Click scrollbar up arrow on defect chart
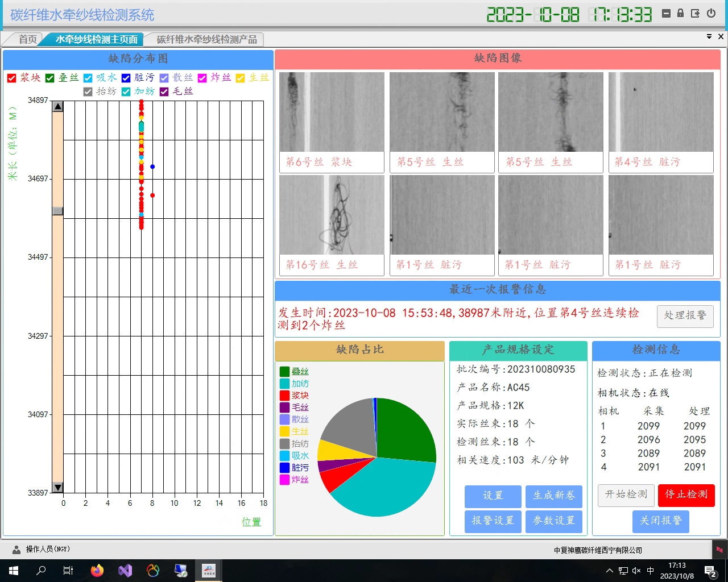 coord(57,107)
